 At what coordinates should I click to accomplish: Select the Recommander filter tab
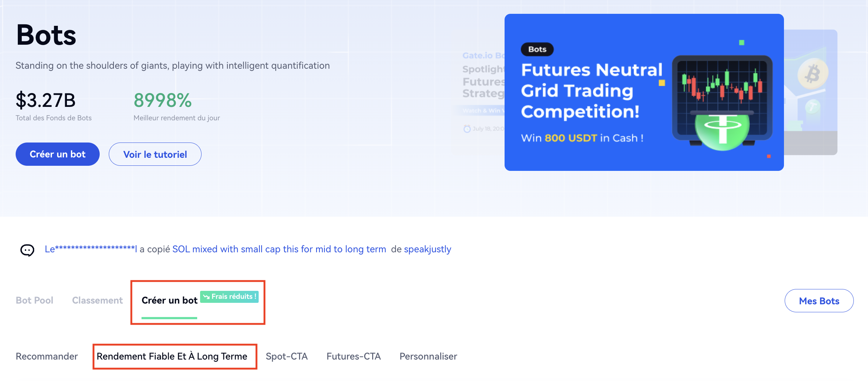click(x=47, y=356)
